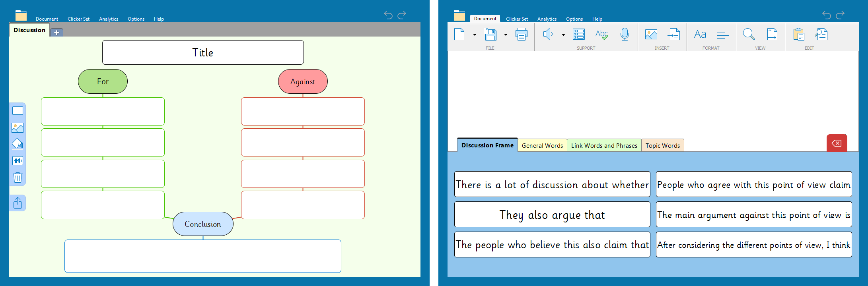Click the paste clipboard icon
Image resolution: width=868 pixels, height=286 pixels.
coord(798,35)
